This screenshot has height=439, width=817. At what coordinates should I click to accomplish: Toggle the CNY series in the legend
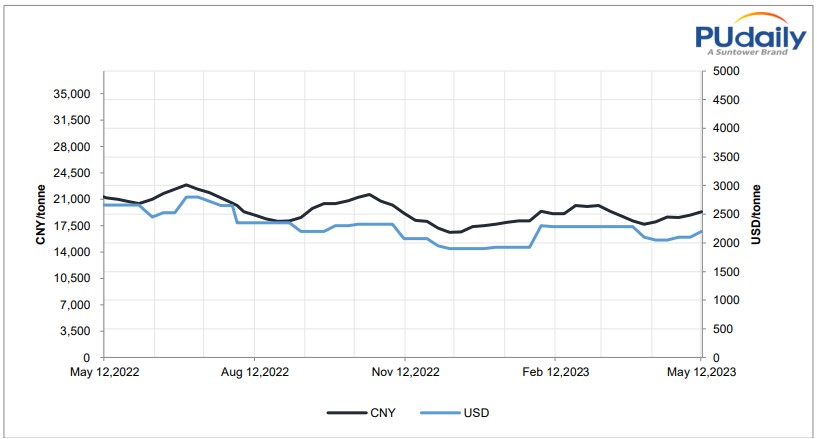[x=380, y=411]
